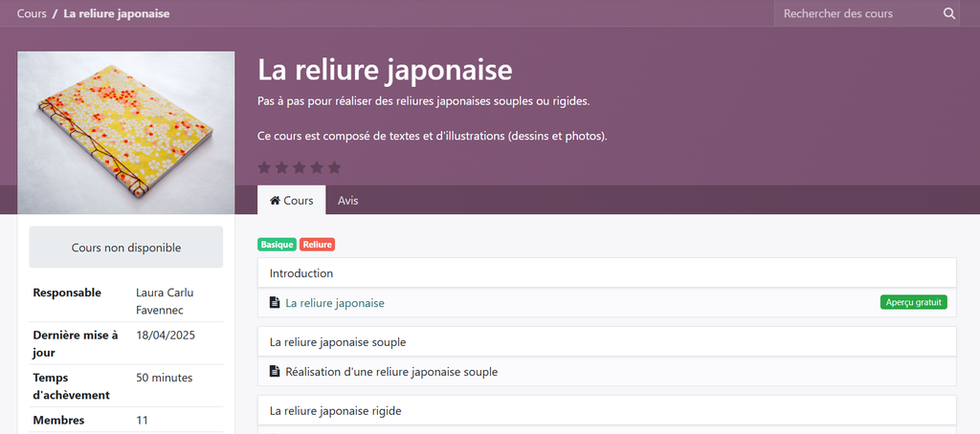Click the Pas à pas description line

pos(424,100)
